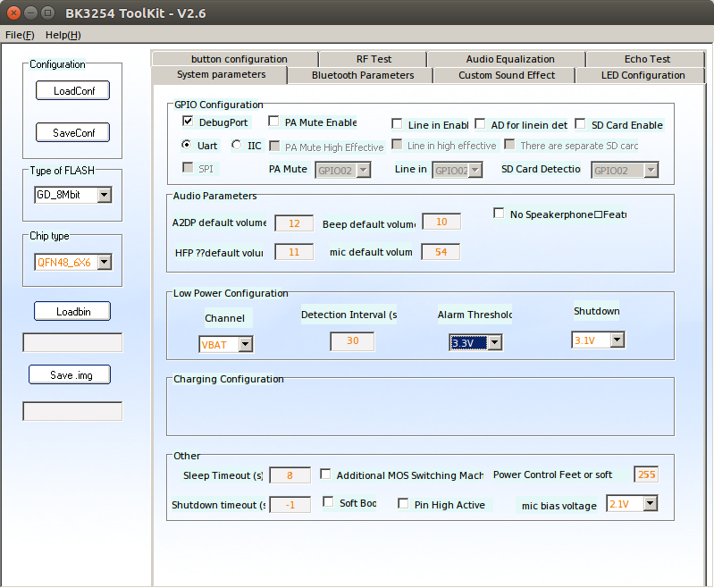Toggle PA Mute High Effective checkbox
The width and height of the screenshot is (714, 588).
(x=274, y=146)
